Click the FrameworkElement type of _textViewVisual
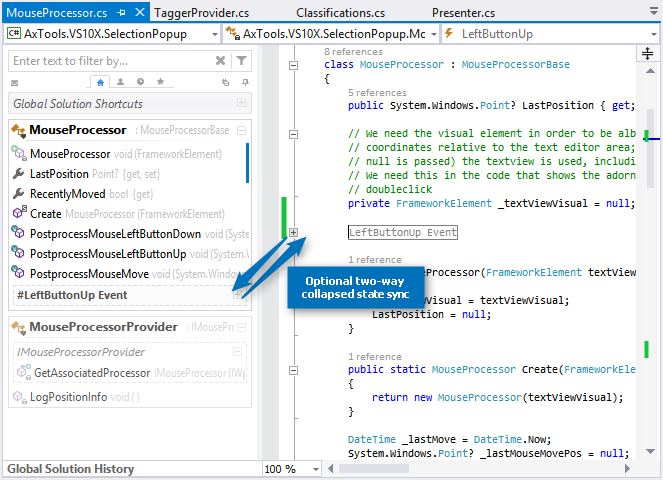 444,203
